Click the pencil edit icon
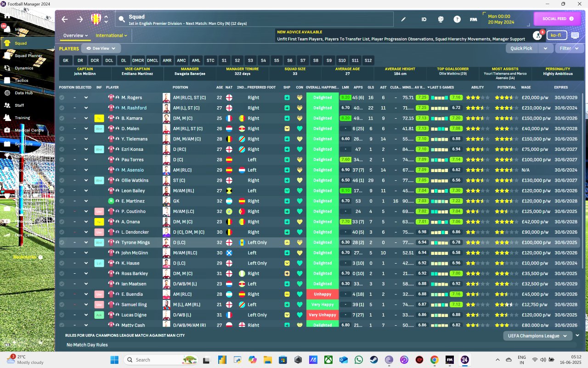 (404, 19)
